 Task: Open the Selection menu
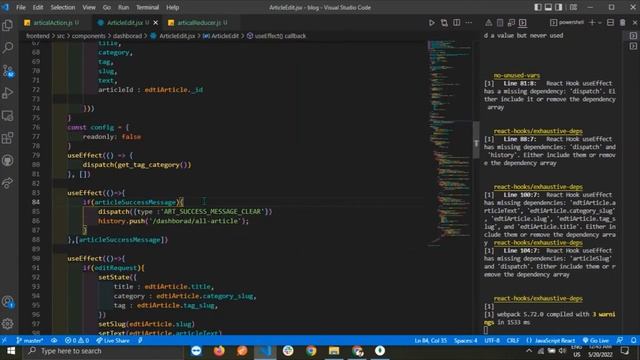coord(62,7)
